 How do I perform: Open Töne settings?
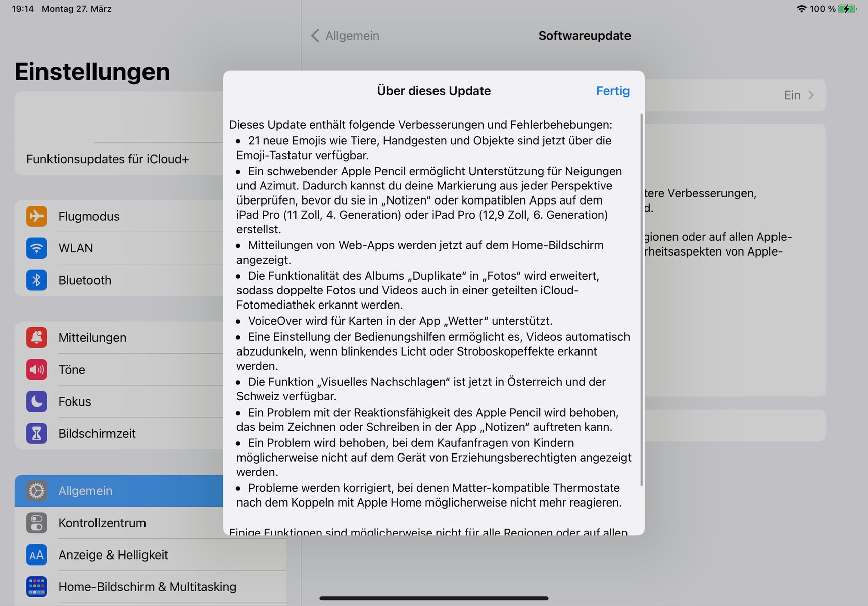tap(119, 369)
